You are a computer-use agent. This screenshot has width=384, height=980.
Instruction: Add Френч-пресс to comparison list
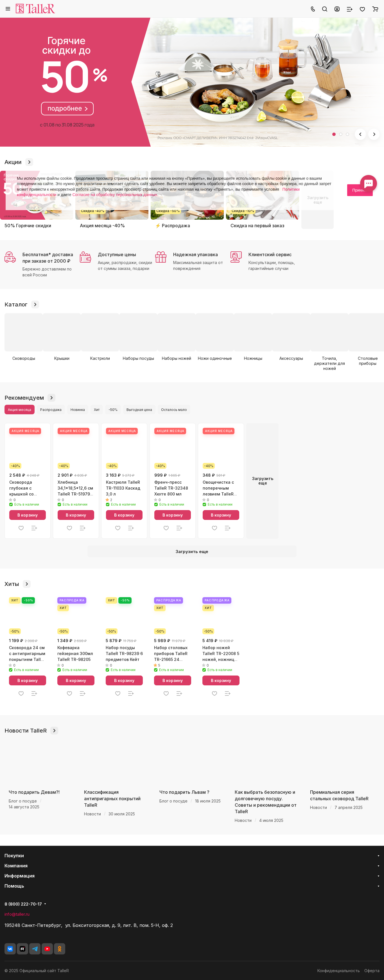179,528
